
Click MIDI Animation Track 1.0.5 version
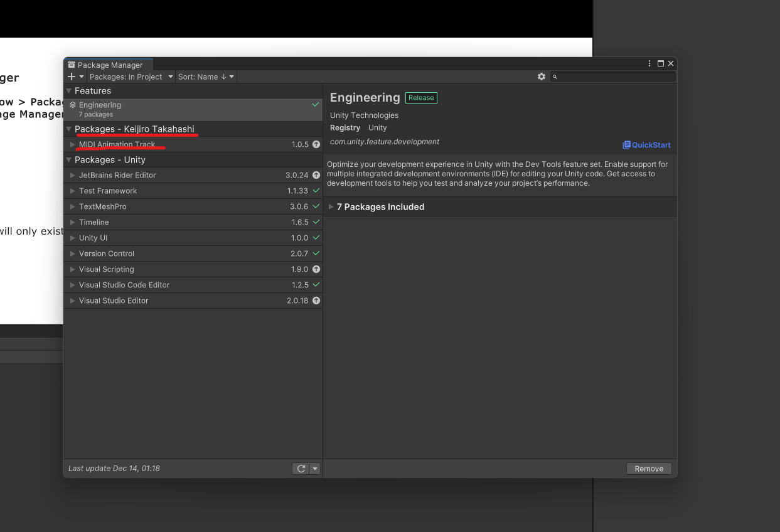[x=300, y=144]
